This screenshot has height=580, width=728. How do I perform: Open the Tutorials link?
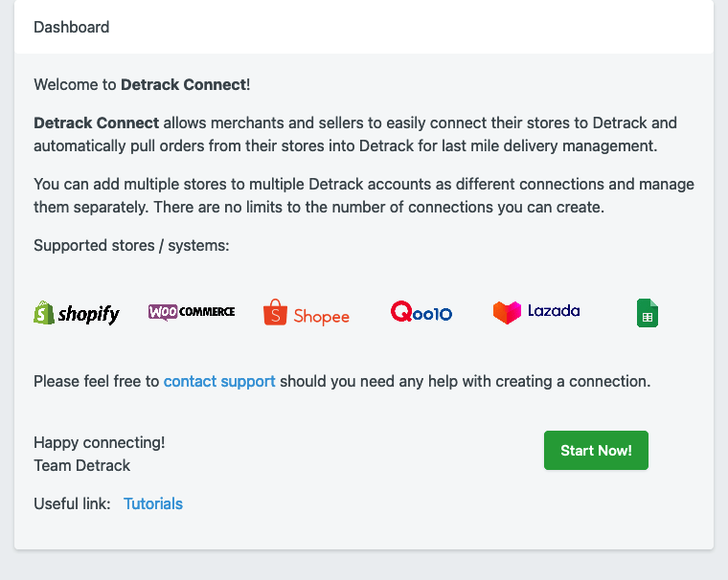(153, 503)
